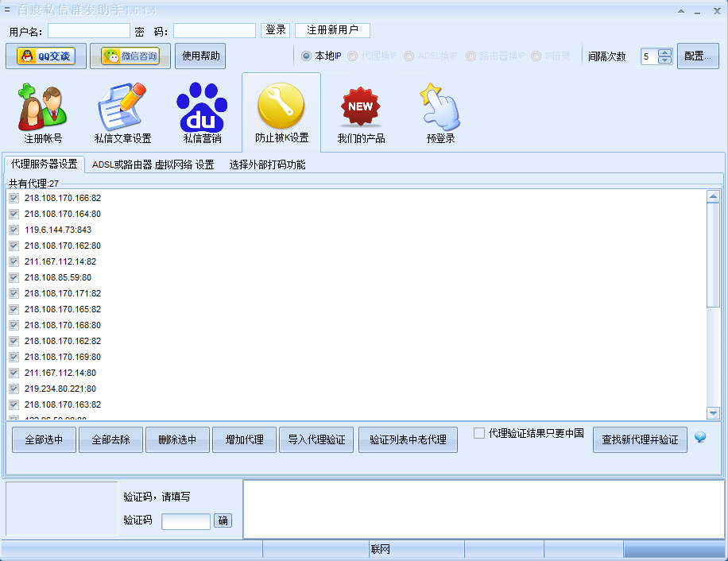Click the 登录 button

coord(275,30)
